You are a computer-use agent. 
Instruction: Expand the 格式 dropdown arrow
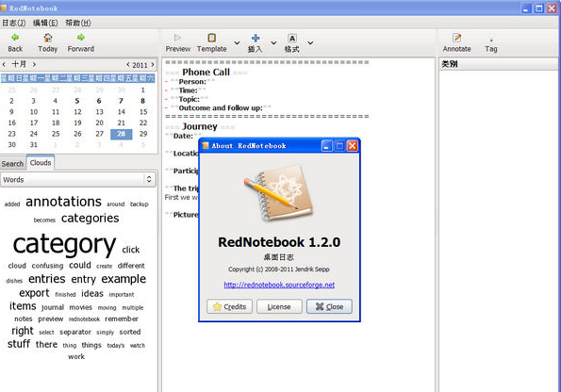310,43
